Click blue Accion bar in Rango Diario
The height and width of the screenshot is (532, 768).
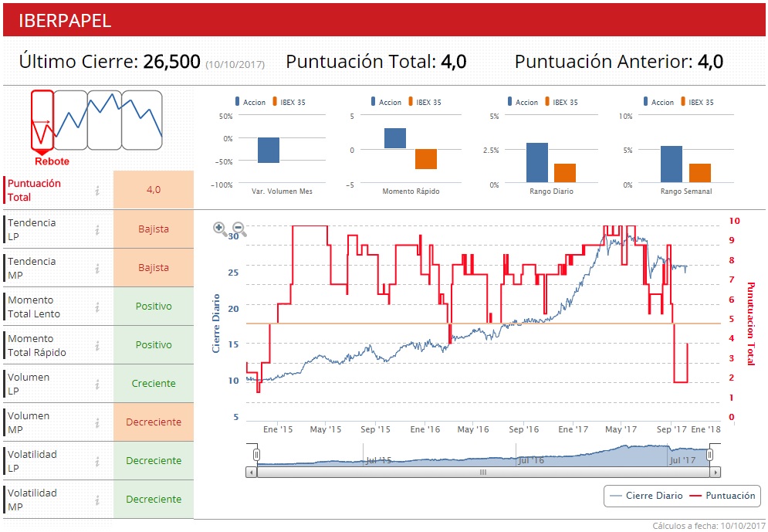tap(537, 163)
